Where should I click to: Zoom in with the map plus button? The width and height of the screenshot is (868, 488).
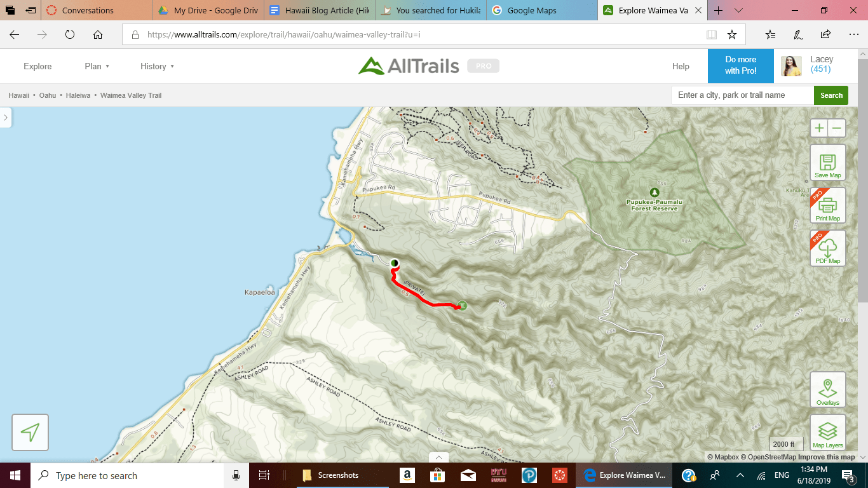click(x=820, y=128)
